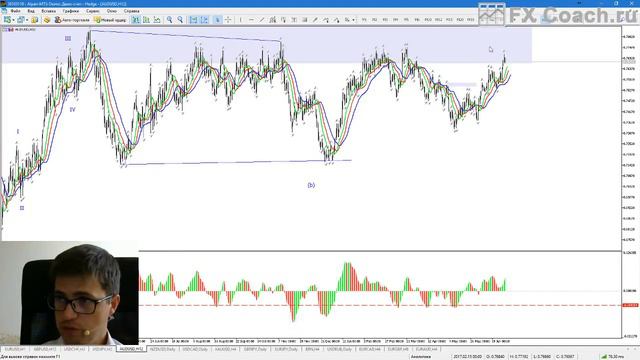Switch to the EURJPY,Daily chart tab
640x360 pixels.
286,349
